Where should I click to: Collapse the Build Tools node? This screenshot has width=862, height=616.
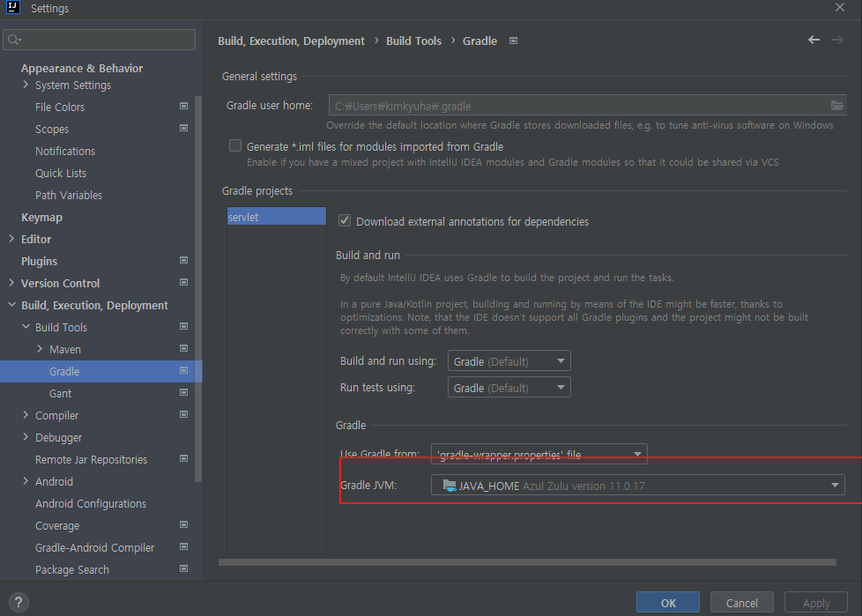(x=26, y=326)
